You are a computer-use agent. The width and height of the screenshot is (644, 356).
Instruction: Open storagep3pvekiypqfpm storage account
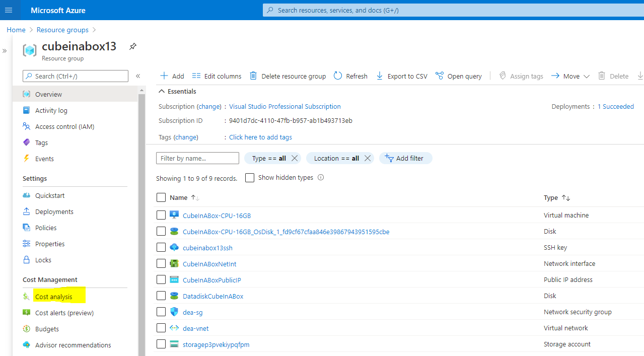click(216, 344)
